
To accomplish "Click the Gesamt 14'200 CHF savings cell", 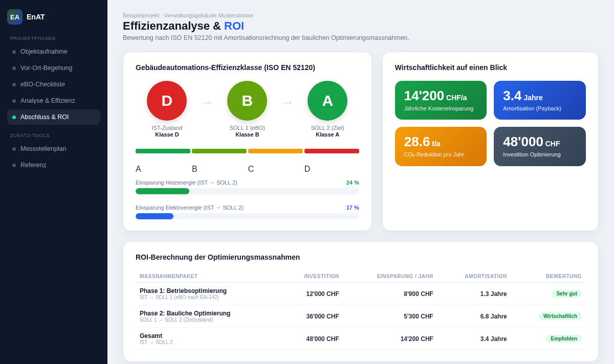I will click(417, 339).
